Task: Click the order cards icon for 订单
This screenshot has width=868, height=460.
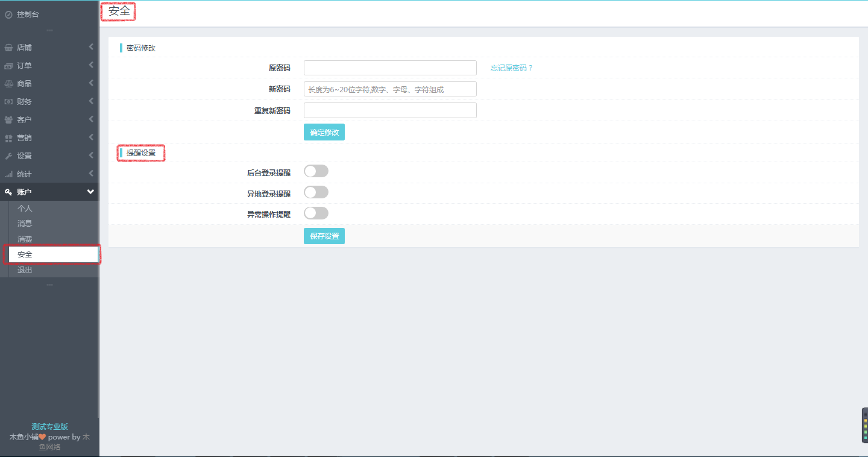Action: click(x=8, y=66)
